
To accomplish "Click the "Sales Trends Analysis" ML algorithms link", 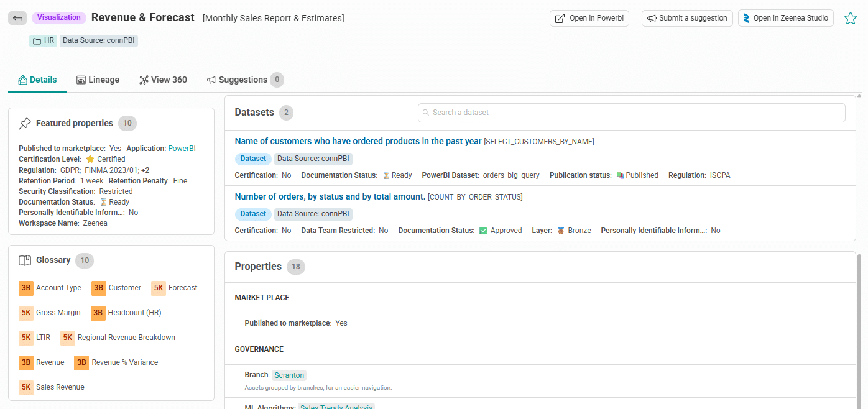I will click(x=336, y=406).
